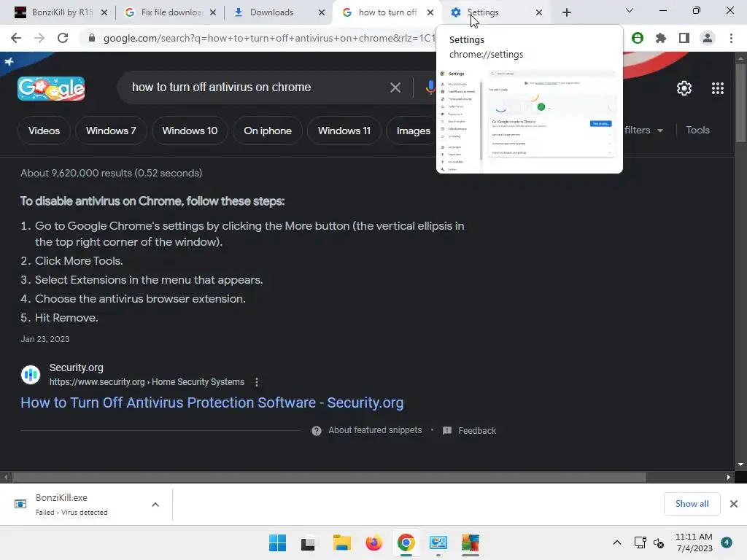Viewport: 747px width, 560px height.
Task: Select the Windows 7 filter chip
Action: click(111, 131)
